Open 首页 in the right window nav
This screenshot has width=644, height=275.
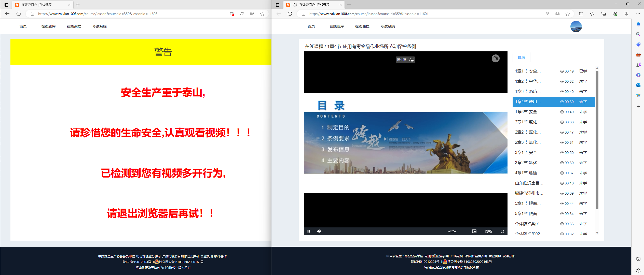tap(311, 26)
